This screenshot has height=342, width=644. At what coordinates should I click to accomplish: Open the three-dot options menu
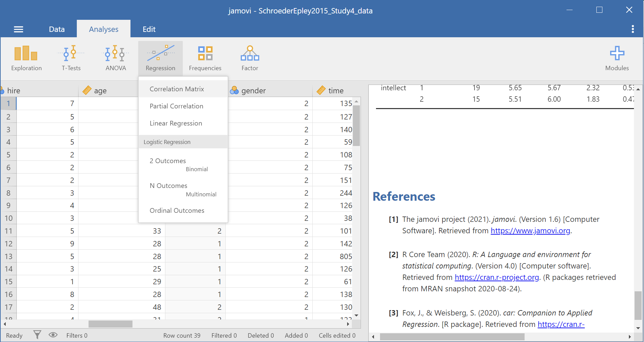coord(633,29)
